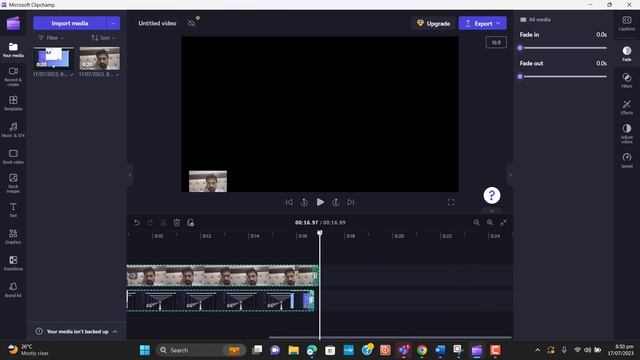Screen dimensions: 640x360
Task: Click the horizontal timeline scrollbar
Action: [x=390, y=338]
